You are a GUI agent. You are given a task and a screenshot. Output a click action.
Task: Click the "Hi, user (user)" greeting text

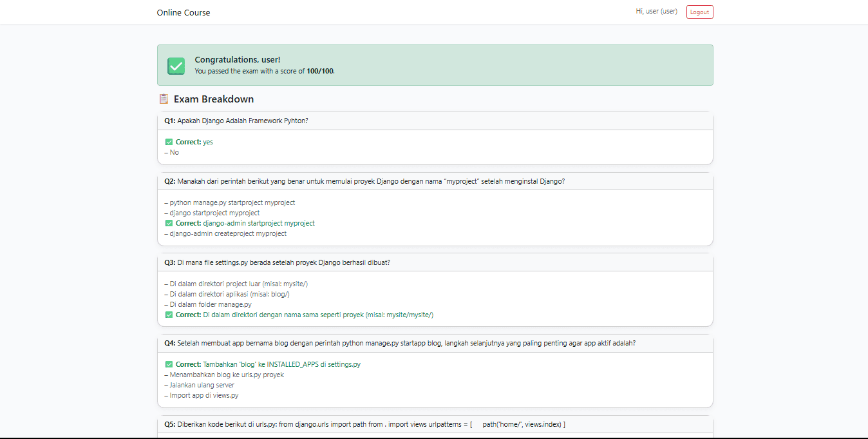click(656, 12)
